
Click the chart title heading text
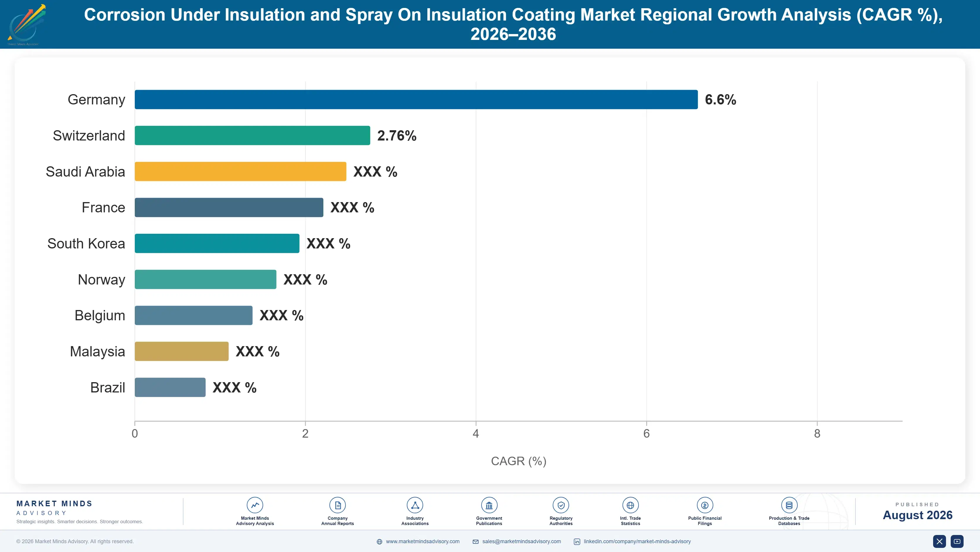513,24
